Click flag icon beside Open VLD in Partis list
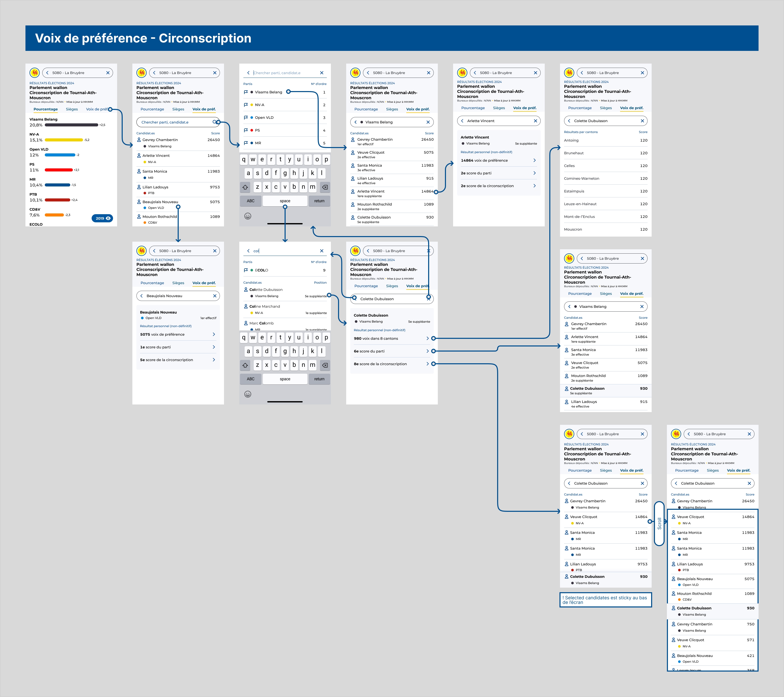 click(246, 118)
